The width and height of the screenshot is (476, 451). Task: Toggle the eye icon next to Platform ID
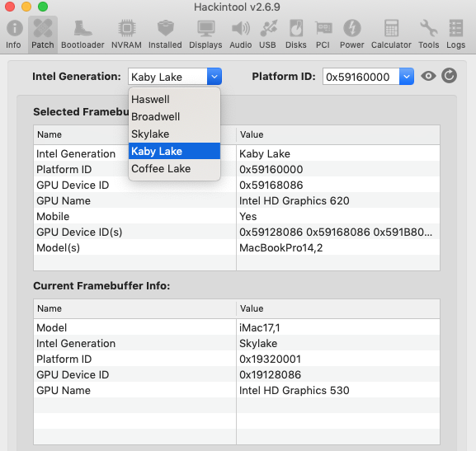point(428,76)
